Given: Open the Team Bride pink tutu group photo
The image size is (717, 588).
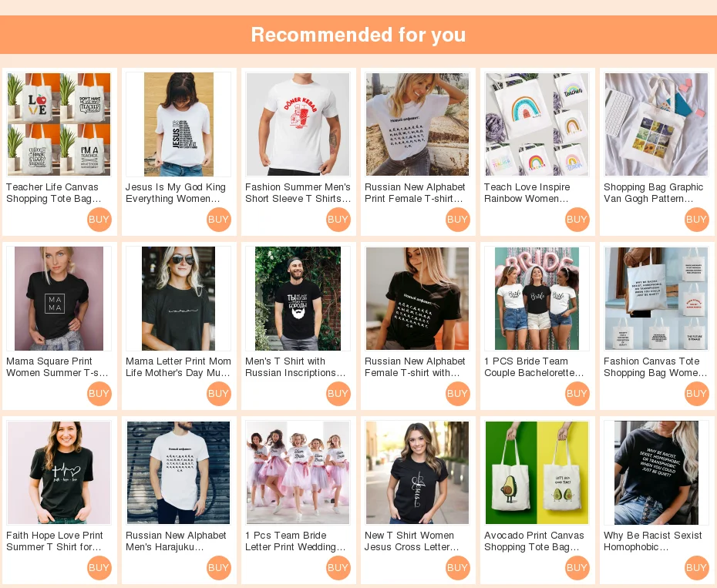Looking at the screenshot, I should click(298, 472).
